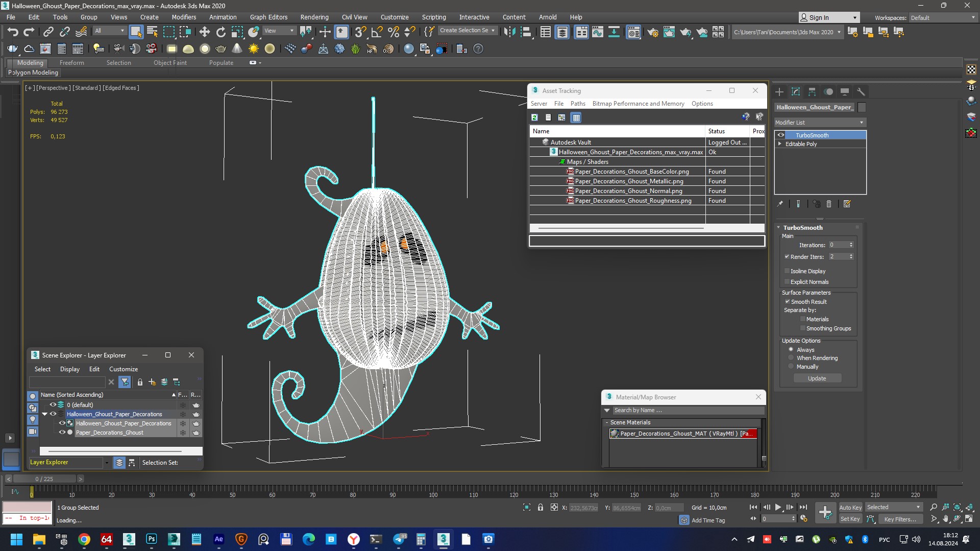Image resolution: width=980 pixels, height=551 pixels.
Task: Select the Select and Move tool
Action: tap(204, 32)
